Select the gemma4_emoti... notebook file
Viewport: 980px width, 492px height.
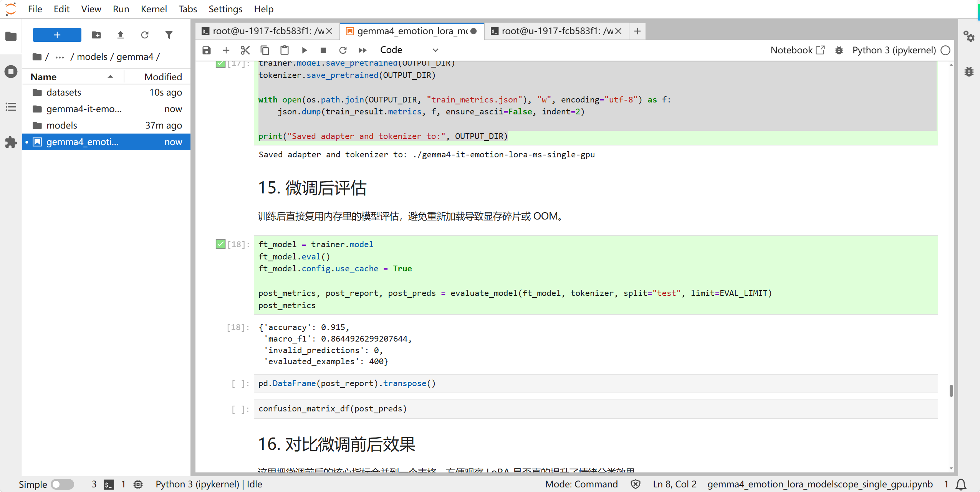tap(106, 142)
